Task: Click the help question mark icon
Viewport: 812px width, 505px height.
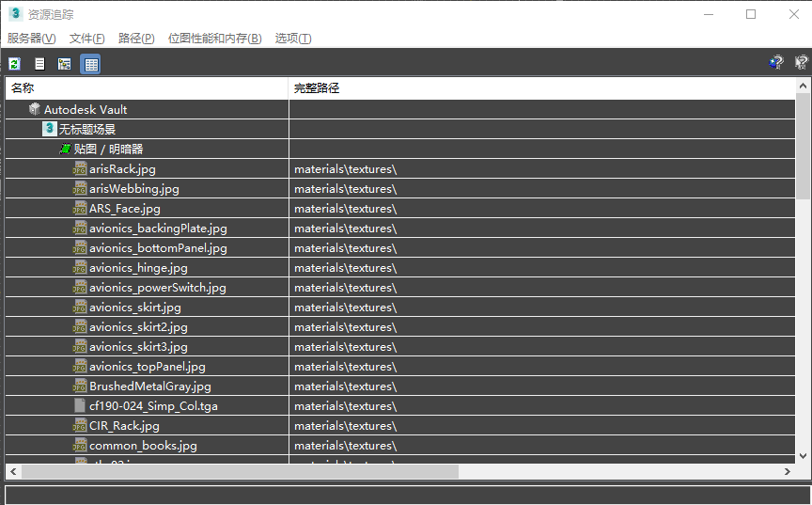Action: (x=776, y=63)
